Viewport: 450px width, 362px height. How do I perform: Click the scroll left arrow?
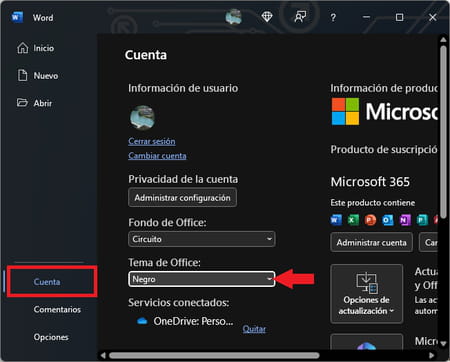click(x=103, y=355)
